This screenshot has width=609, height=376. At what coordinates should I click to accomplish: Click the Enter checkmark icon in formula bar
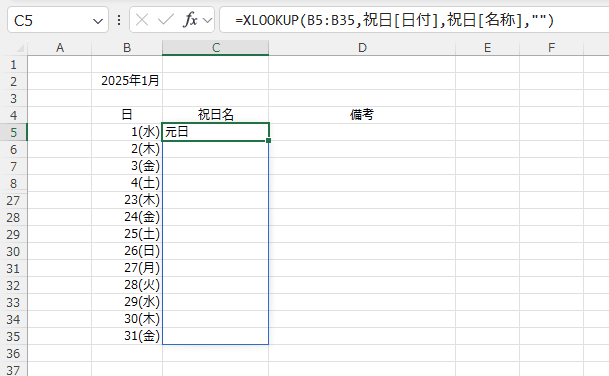click(x=165, y=20)
